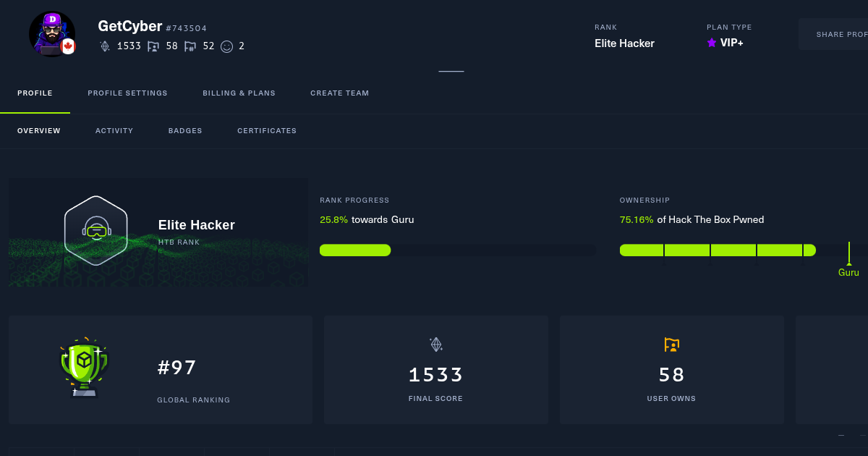Click the User Owns label

point(671,399)
